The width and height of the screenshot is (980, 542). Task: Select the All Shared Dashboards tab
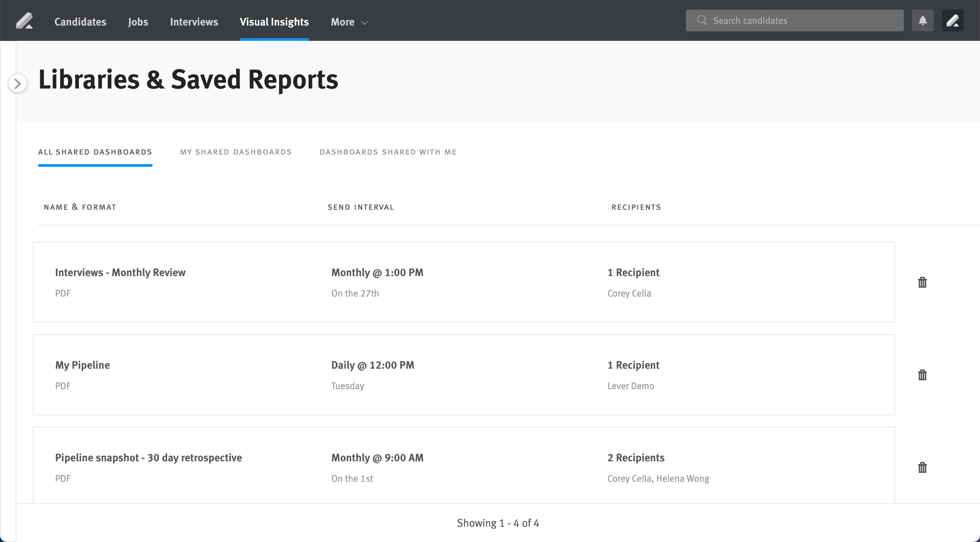pos(95,152)
